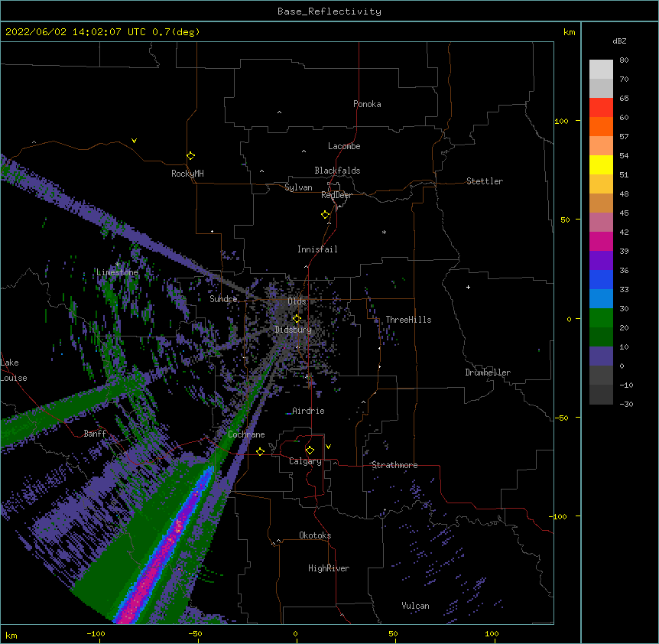Select the yellow diamond marker southeast of Cochrane

click(260, 451)
